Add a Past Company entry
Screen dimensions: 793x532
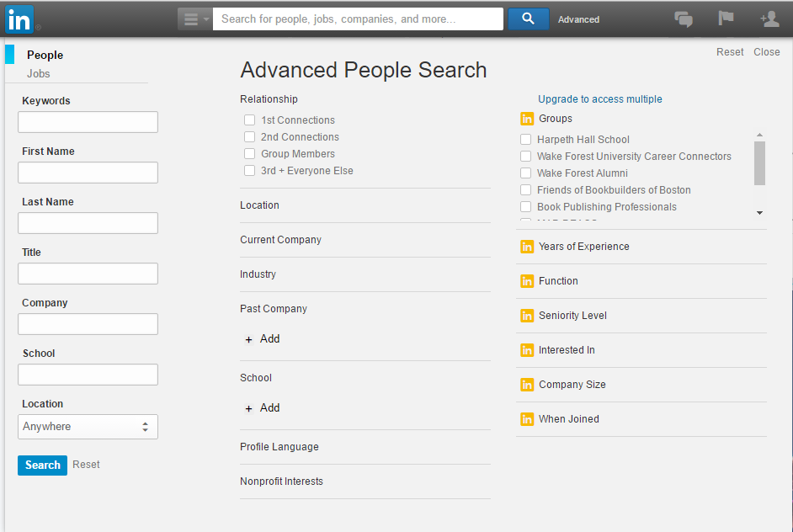[269, 339]
